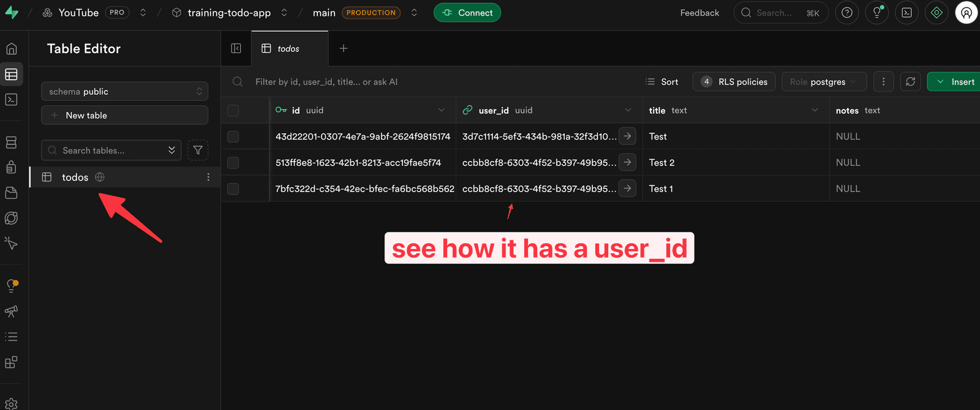Viewport: 980px width, 410px height.
Task: Open the Storage icon in sidebar
Action: coord(11,193)
